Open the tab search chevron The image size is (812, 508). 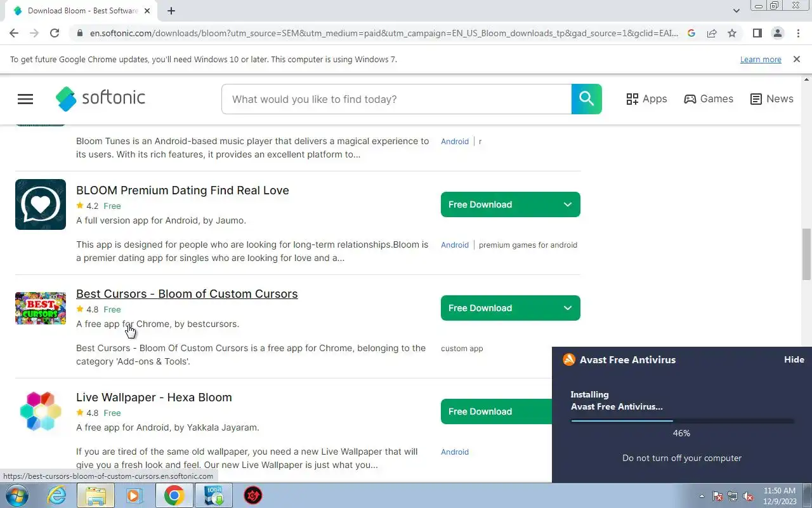pyautogui.click(x=737, y=11)
